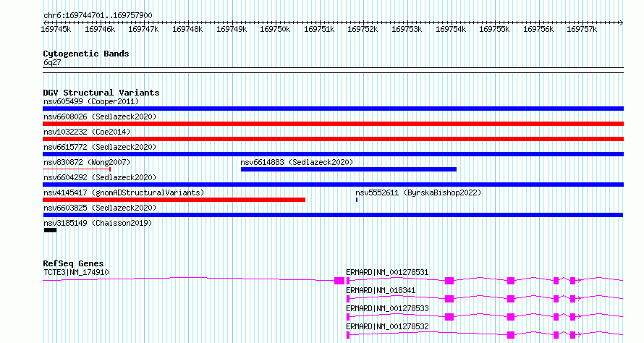Open variant label nsv6614883 (Sedlazeck2020)
Viewport: 644px width, 343px height.
point(297,162)
